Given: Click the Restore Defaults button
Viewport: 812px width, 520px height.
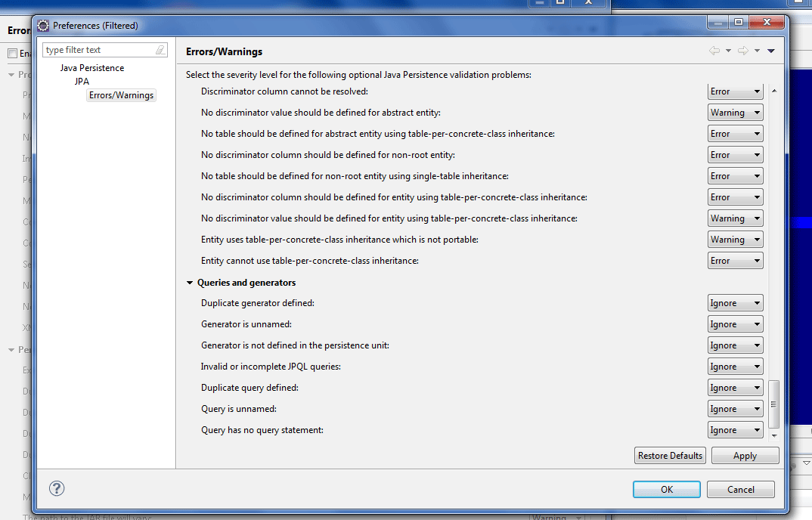Looking at the screenshot, I should pos(670,455).
